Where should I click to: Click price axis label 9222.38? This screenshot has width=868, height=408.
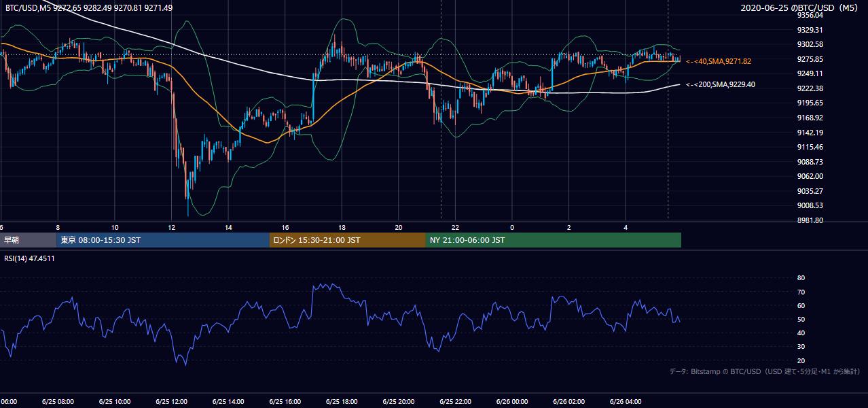pyautogui.click(x=810, y=88)
